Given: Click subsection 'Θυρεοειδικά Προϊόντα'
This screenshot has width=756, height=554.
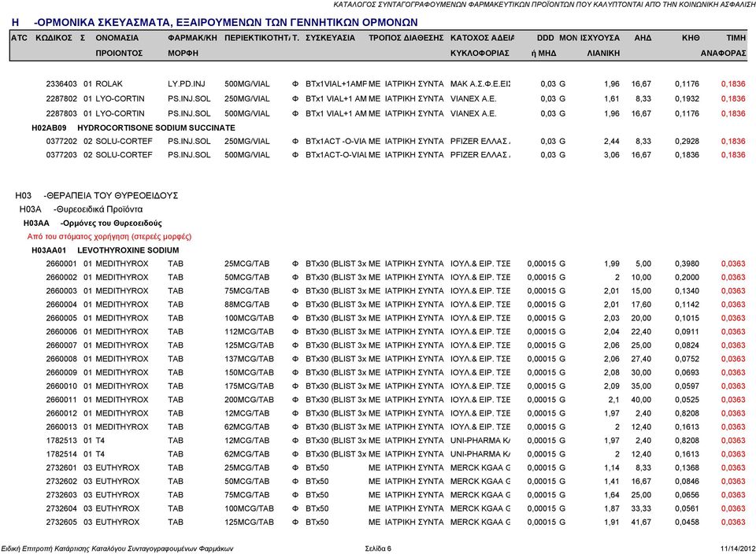Looking at the screenshot, I should click(99, 209).
